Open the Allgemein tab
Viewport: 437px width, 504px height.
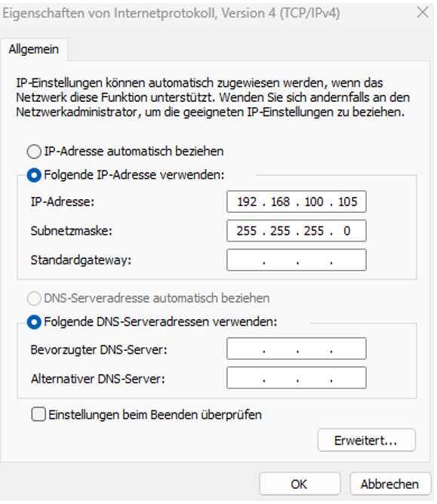(x=34, y=49)
